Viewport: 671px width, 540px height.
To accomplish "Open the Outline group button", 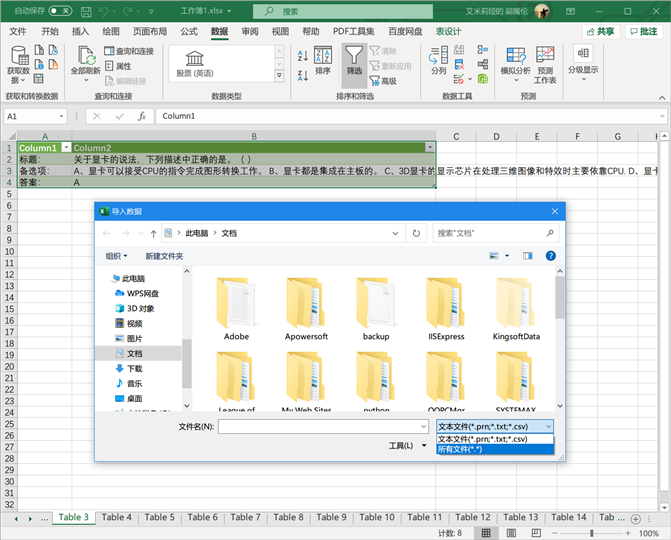I will (583, 63).
